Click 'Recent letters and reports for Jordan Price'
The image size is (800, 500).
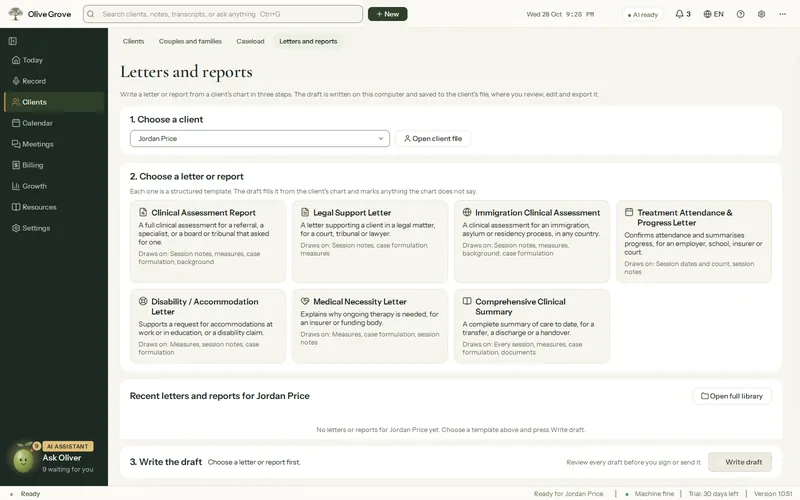(219, 396)
